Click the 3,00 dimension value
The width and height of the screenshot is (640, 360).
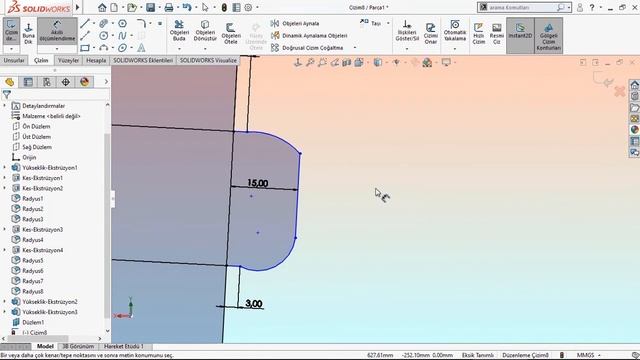pyautogui.click(x=254, y=304)
